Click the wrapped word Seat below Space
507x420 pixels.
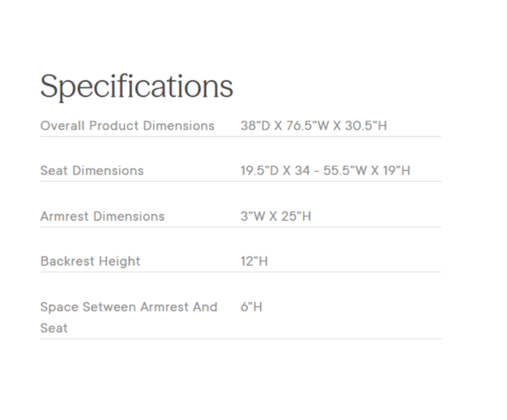pos(54,328)
